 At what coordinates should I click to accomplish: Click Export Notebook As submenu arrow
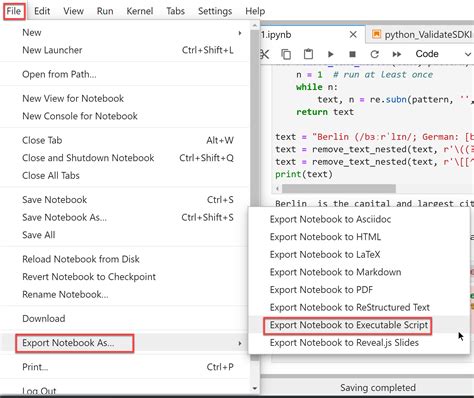240,343
